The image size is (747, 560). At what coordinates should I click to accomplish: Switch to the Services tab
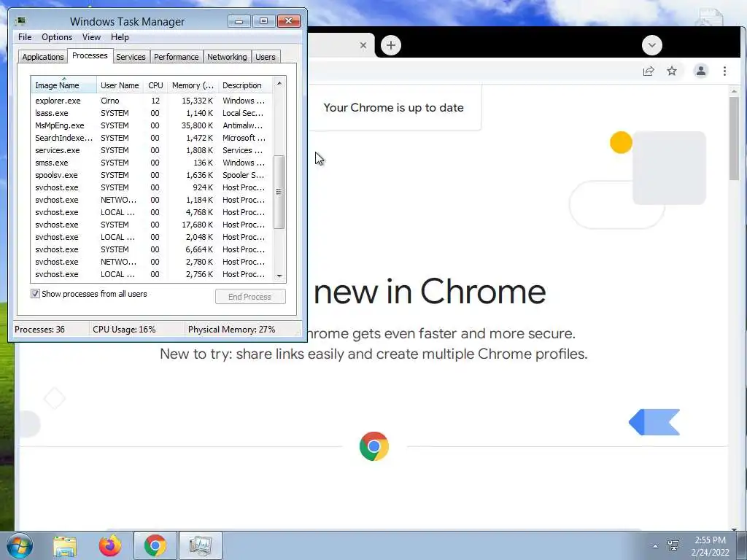coord(131,57)
